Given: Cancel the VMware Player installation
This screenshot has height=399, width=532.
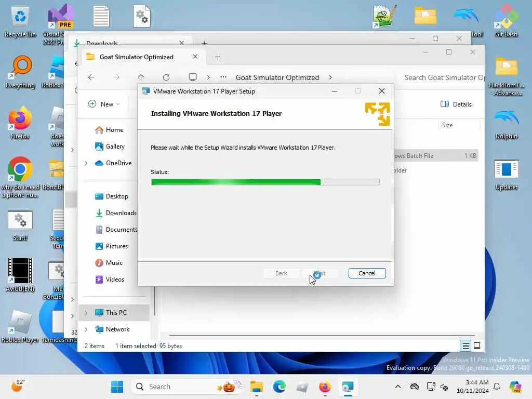Looking at the screenshot, I should click(x=367, y=273).
